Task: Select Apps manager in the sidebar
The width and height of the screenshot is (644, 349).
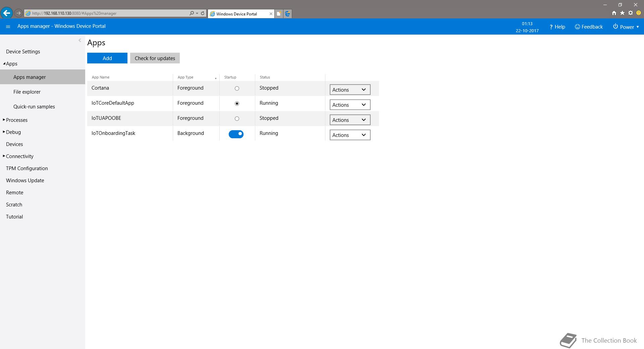Action: pyautogui.click(x=43, y=77)
